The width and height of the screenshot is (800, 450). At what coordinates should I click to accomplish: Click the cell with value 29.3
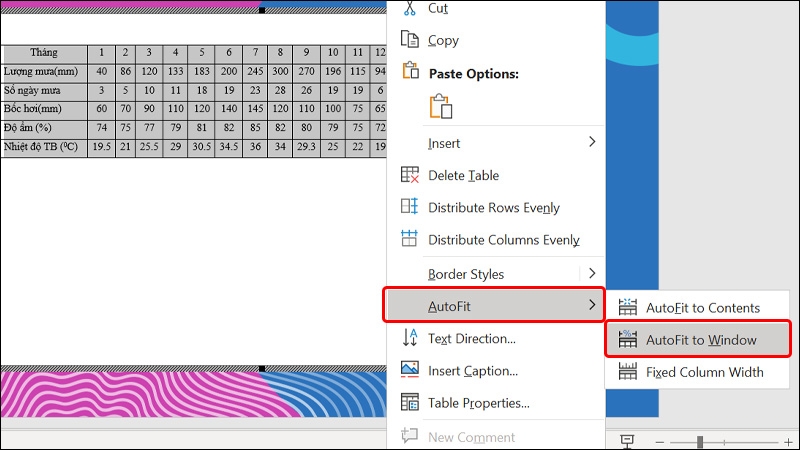(x=306, y=147)
